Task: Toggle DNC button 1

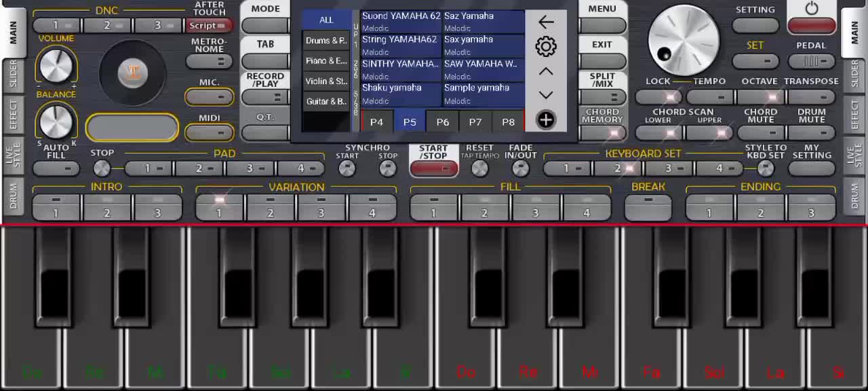Action: pyautogui.click(x=57, y=26)
